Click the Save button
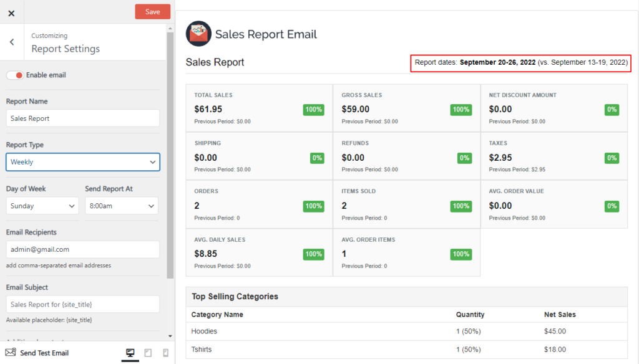 pyautogui.click(x=152, y=11)
